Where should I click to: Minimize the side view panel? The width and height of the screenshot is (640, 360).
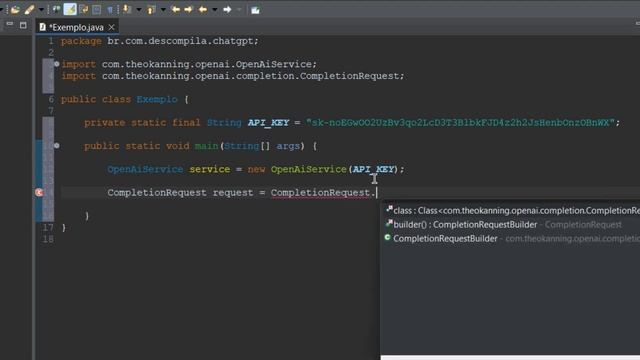click(x=10, y=25)
